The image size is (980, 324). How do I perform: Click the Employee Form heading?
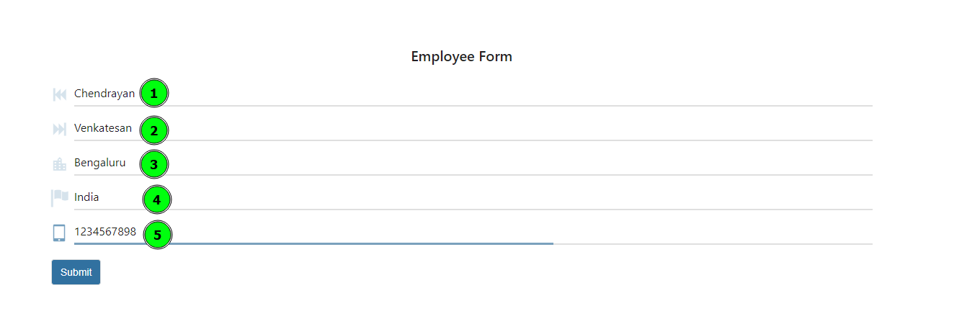click(461, 56)
